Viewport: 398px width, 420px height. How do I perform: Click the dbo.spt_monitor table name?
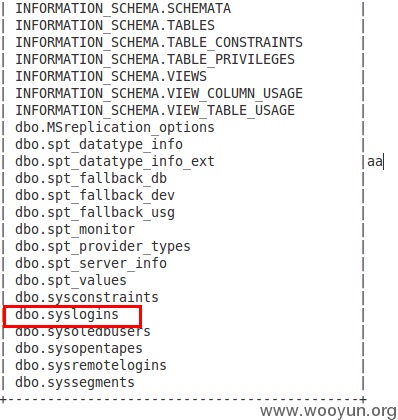pyautogui.click(x=75, y=229)
